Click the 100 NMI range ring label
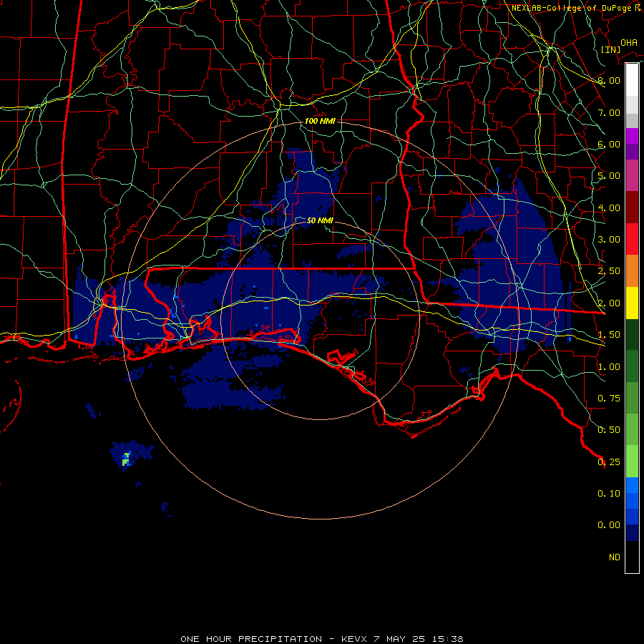 [x=320, y=121]
